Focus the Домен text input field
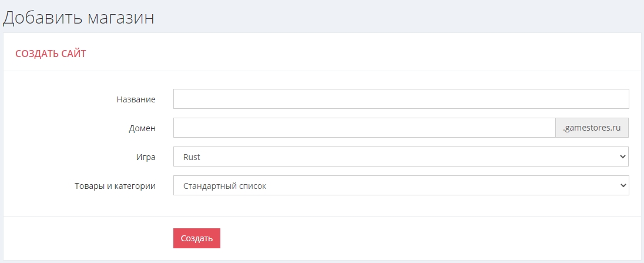The width and height of the screenshot is (644, 263). tap(364, 128)
